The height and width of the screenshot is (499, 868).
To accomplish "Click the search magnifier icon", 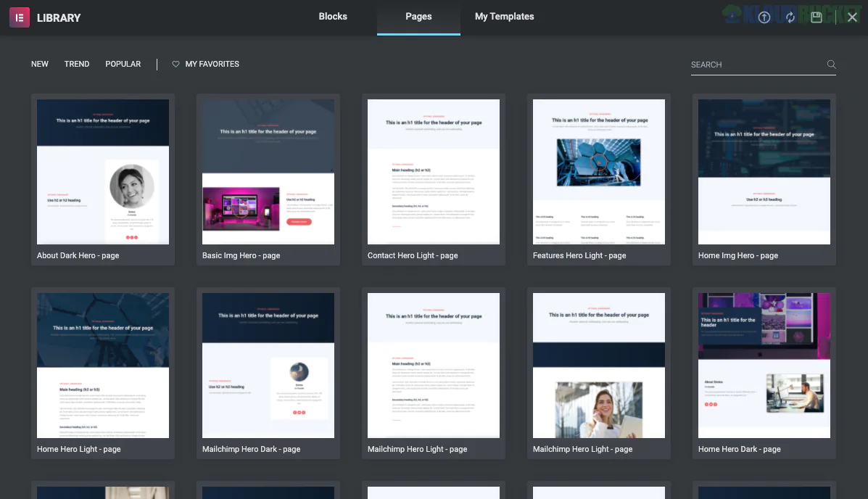I will point(831,65).
